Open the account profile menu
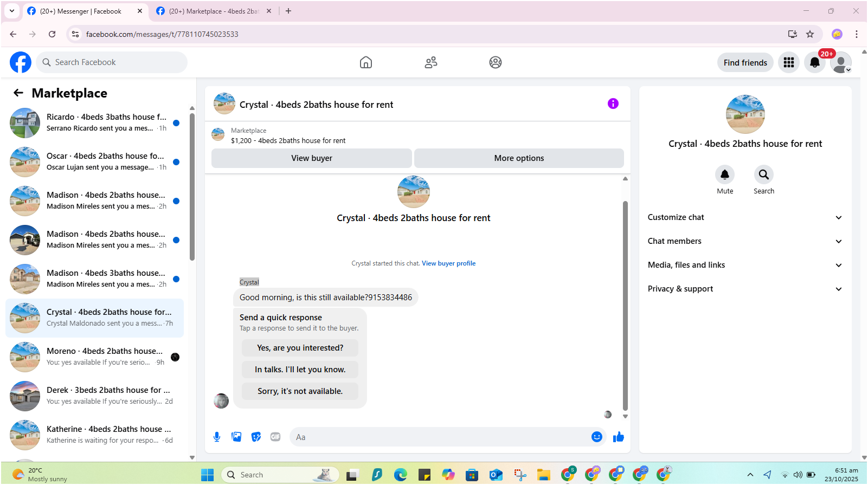 (841, 62)
